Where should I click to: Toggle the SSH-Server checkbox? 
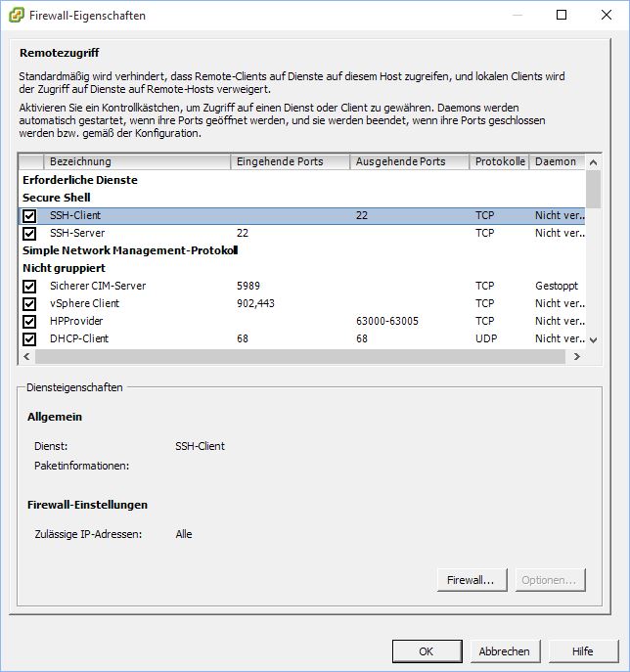tap(29, 233)
